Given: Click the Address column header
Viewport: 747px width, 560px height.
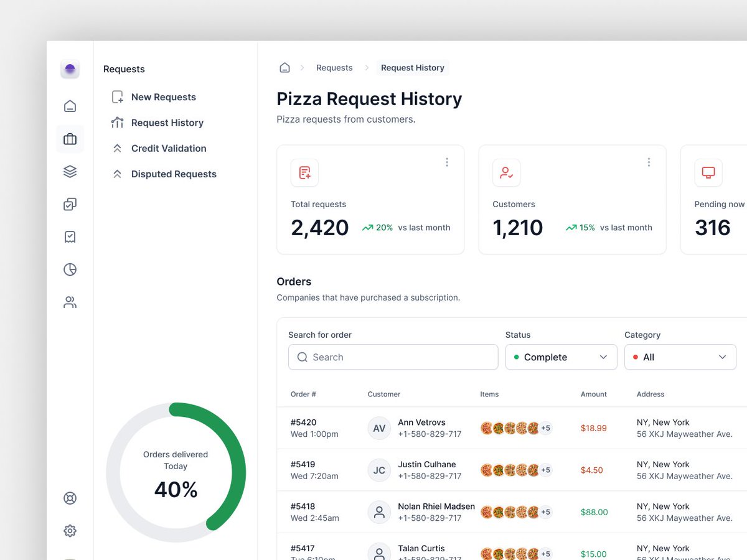Looking at the screenshot, I should (651, 394).
